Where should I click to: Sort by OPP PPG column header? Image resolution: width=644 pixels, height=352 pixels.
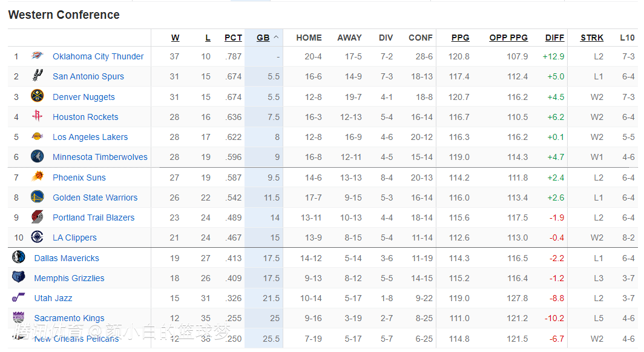[x=508, y=38]
